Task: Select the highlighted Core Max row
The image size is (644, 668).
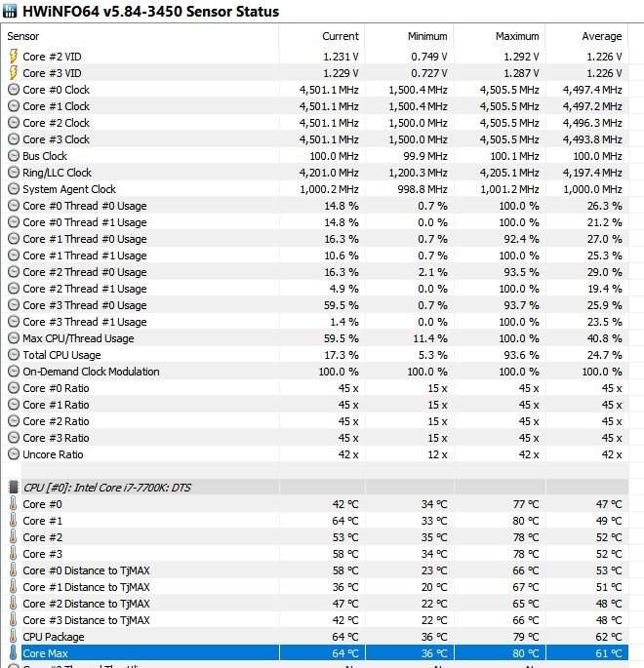Action: pos(322,653)
